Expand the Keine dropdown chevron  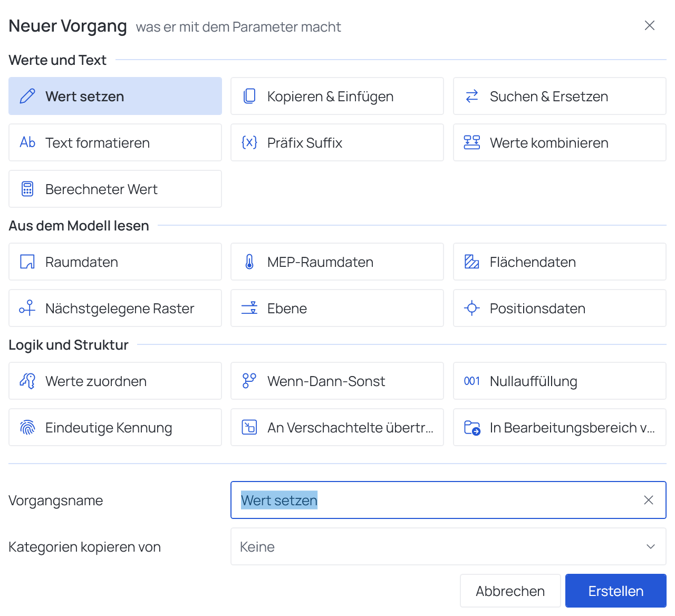651,546
